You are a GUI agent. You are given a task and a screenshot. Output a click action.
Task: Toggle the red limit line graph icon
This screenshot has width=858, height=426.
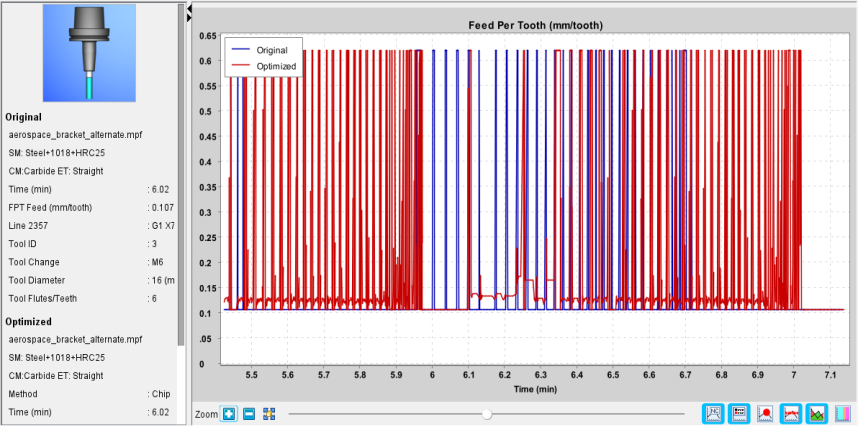click(x=791, y=414)
